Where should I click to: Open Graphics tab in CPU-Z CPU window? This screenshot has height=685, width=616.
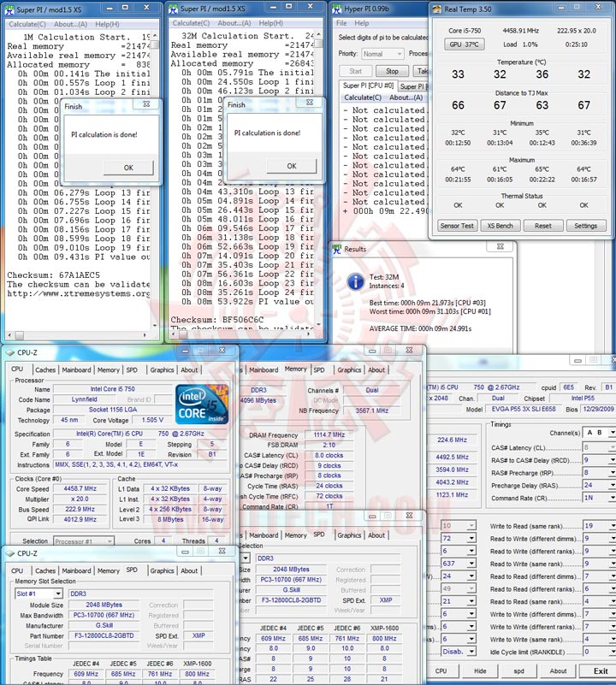(162, 369)
